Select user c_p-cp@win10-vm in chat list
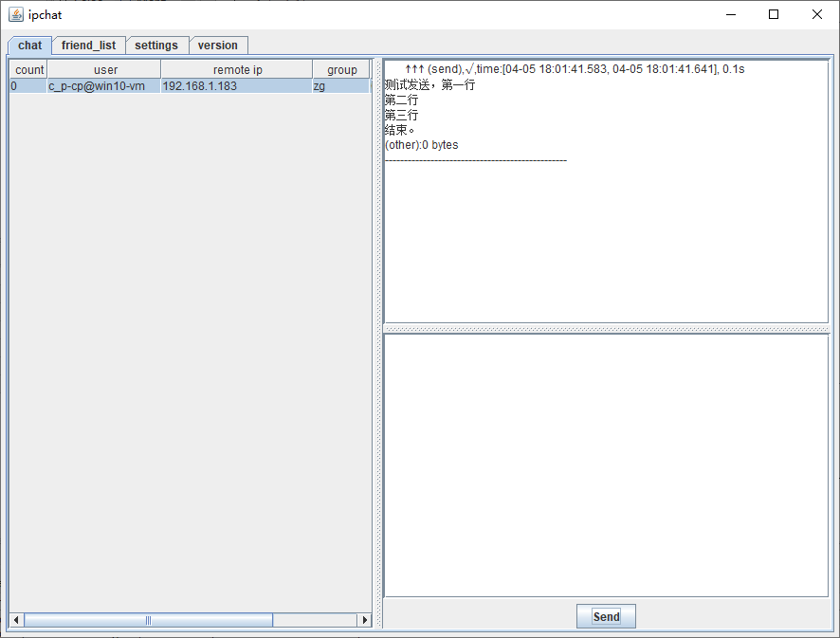 tap(104, 85)
